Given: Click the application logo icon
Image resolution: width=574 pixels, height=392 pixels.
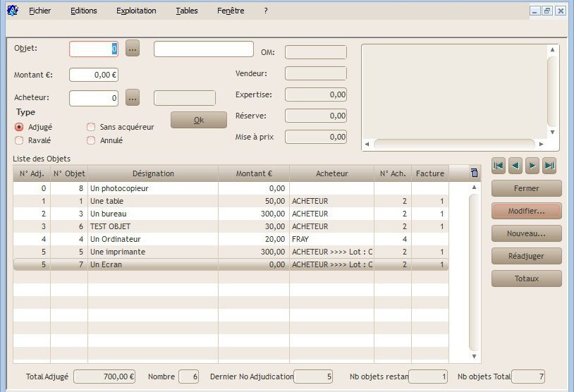Looking at the screenshot, I should (12, 11).
